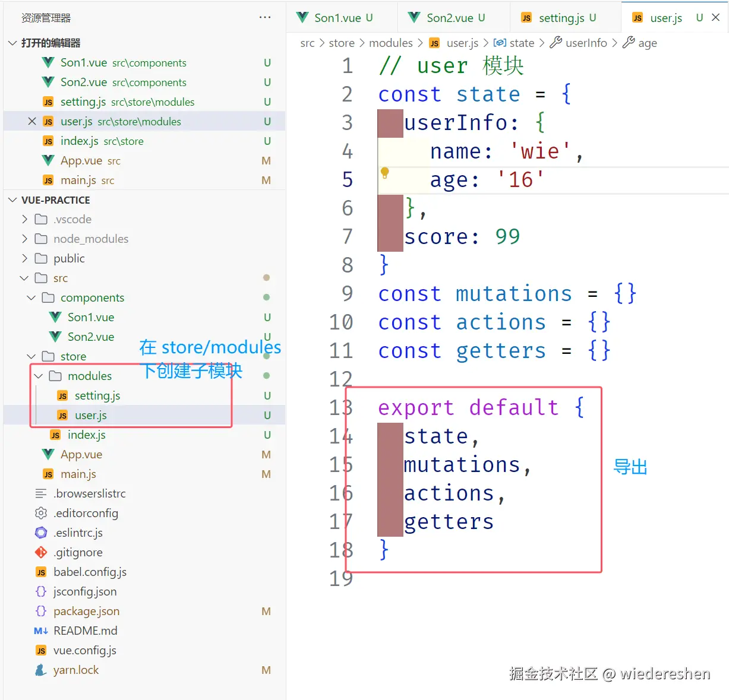Click the 'score: 99' code line
The width and height of the screenshot is (729, 700).
(x=462, y=237)
